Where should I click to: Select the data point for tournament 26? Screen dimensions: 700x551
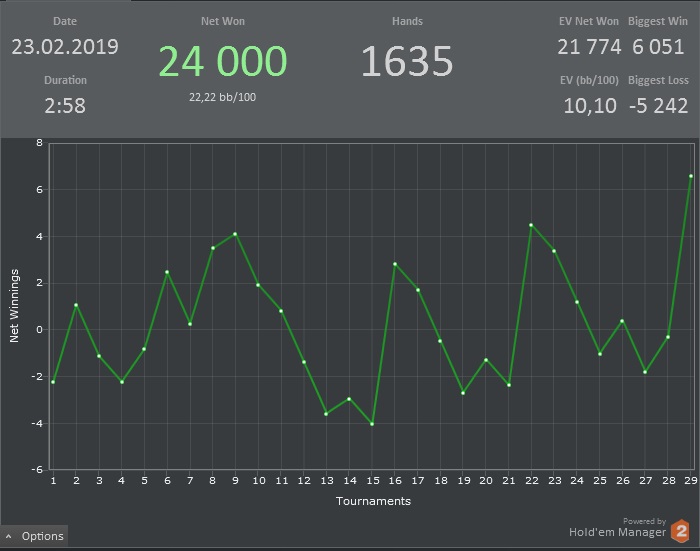(622, 321)
